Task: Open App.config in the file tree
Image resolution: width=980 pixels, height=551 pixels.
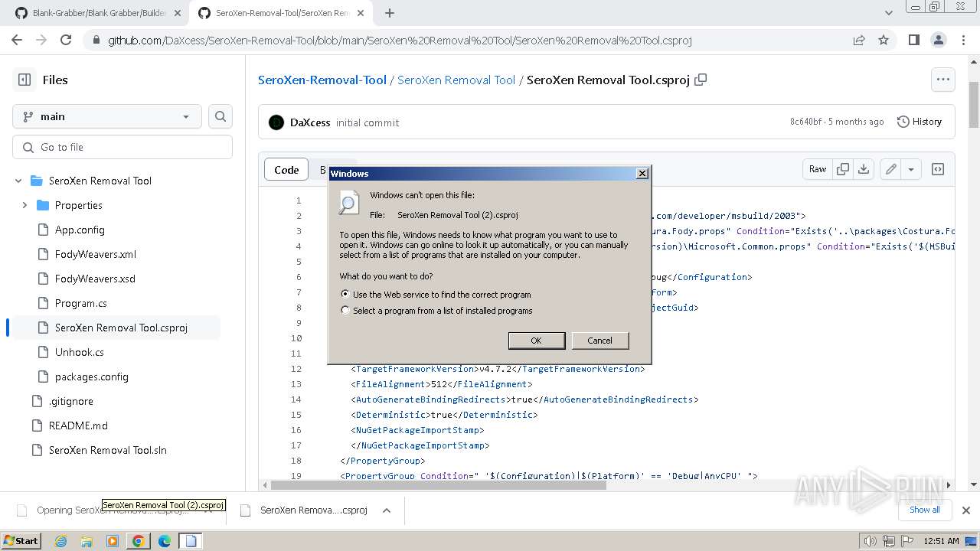Action: [80, 230]
